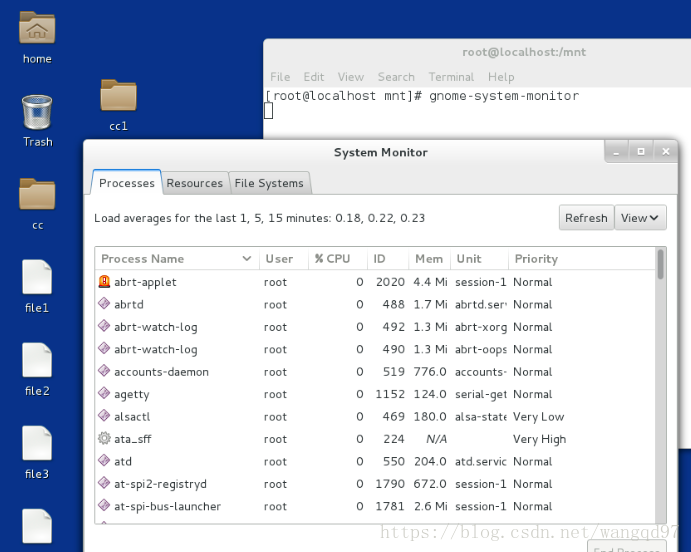
Task: Select the at-spi-bus-launcher process name
Action: coord(167,507)
